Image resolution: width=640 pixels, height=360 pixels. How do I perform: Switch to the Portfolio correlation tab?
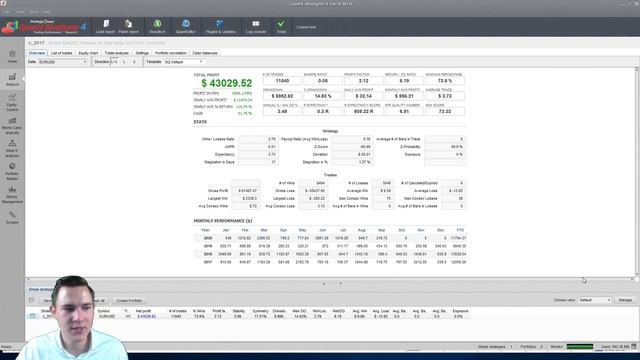[171, 53]
